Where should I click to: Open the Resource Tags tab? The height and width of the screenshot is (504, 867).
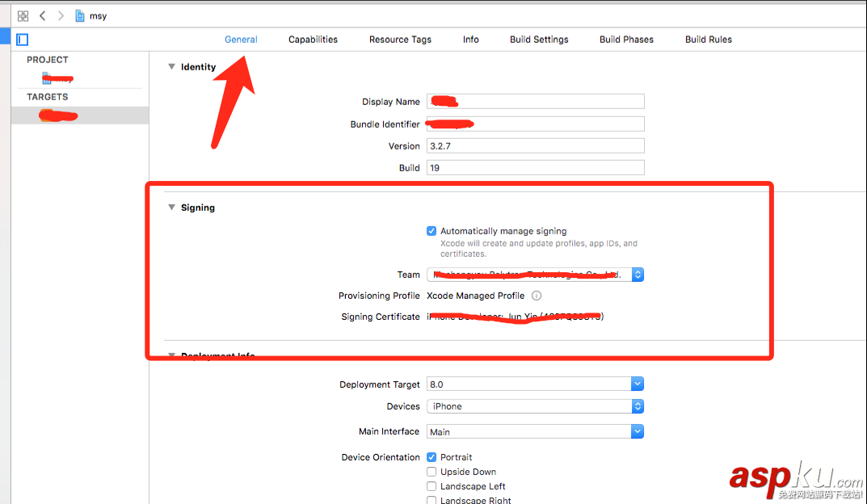400,40
